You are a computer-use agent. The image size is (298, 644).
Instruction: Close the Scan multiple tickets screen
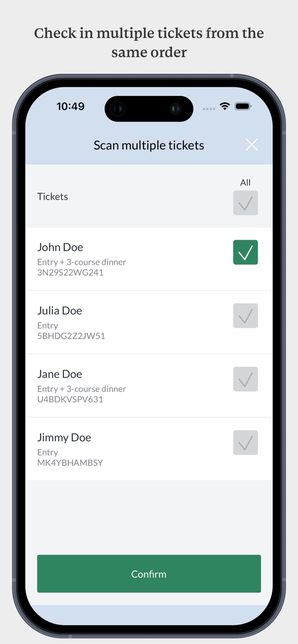(251, 145)
